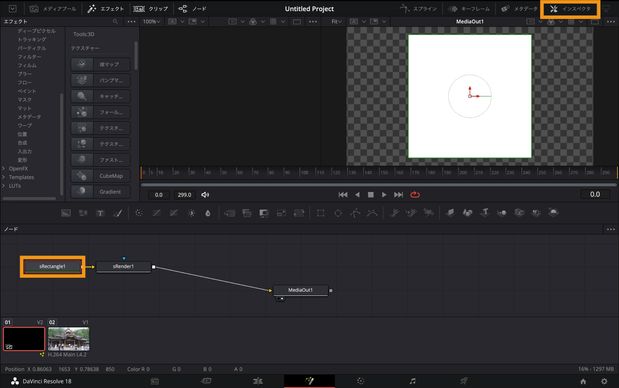
Task: Add a Paint node from the toolbar
Action: [x=118, y=213]
